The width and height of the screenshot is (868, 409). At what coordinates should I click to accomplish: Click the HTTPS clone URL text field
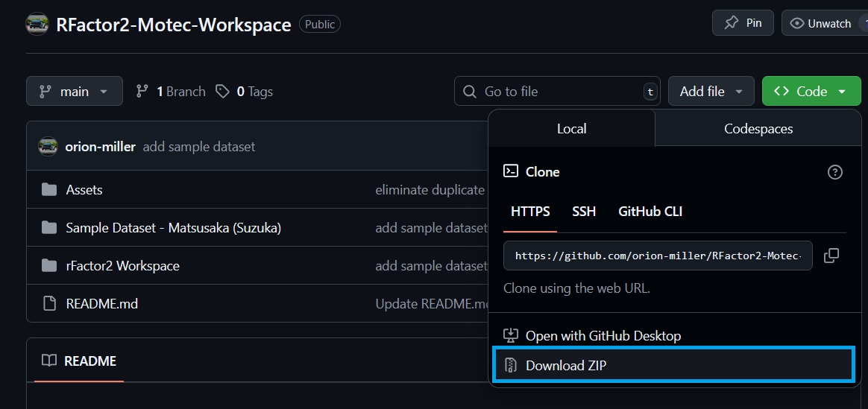point(658,256)
